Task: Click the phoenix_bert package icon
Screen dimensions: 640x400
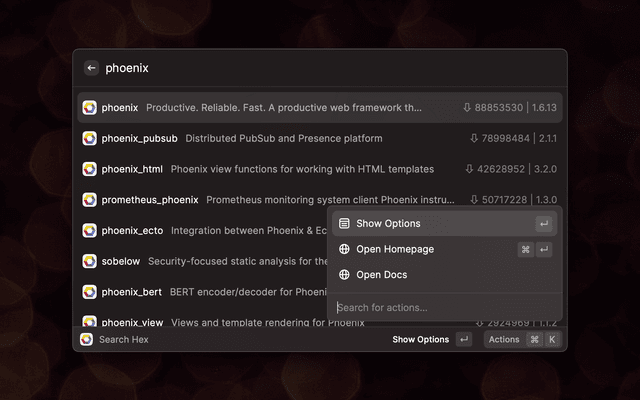Action: [x=89, y=292]
